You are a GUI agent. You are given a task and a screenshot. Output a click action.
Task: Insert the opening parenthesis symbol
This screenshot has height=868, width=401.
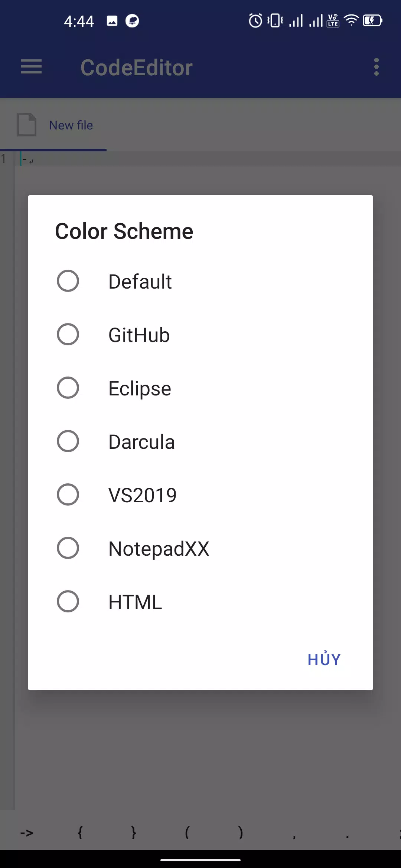pyautogui.click(x=187, y=833)
